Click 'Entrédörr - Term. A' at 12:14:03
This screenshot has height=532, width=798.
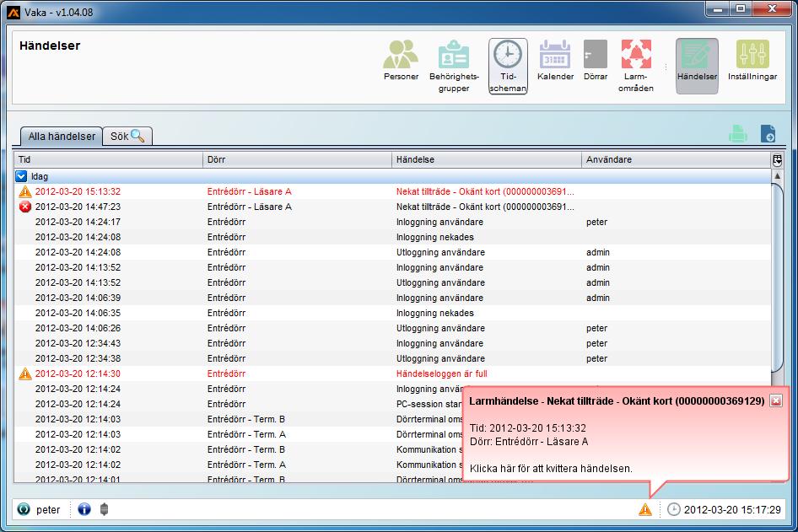click(x=246, y=434)
